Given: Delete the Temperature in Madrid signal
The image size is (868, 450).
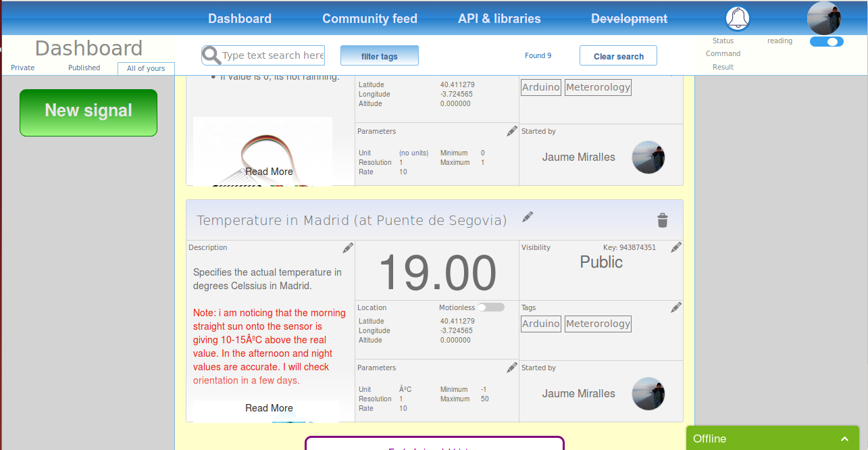Looking at the screenshot, I should (x=663, y=220).
